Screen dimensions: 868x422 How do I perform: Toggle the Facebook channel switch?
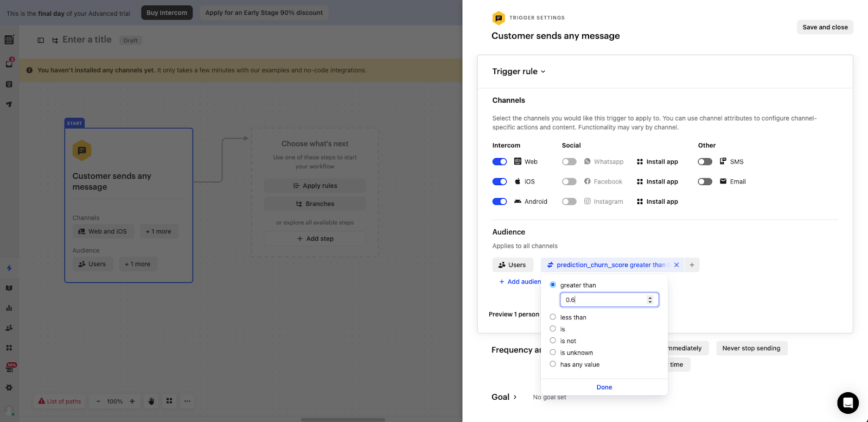tap(569, 181)
